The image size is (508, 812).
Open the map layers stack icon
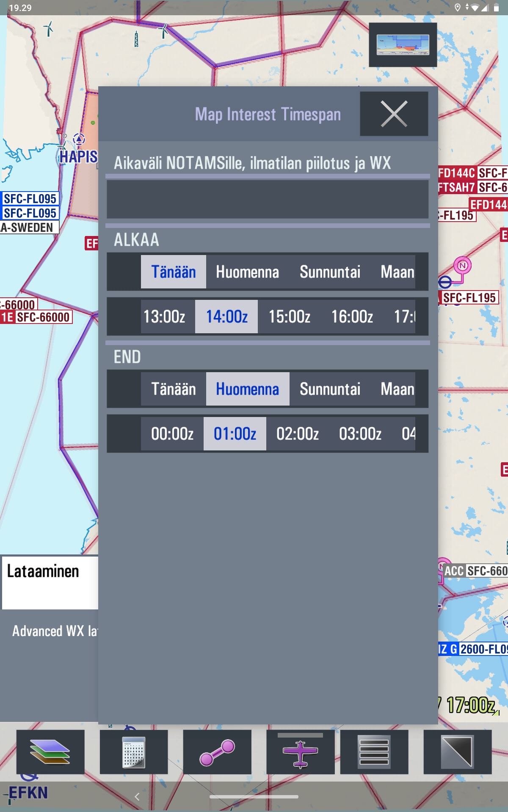point(50,752)
